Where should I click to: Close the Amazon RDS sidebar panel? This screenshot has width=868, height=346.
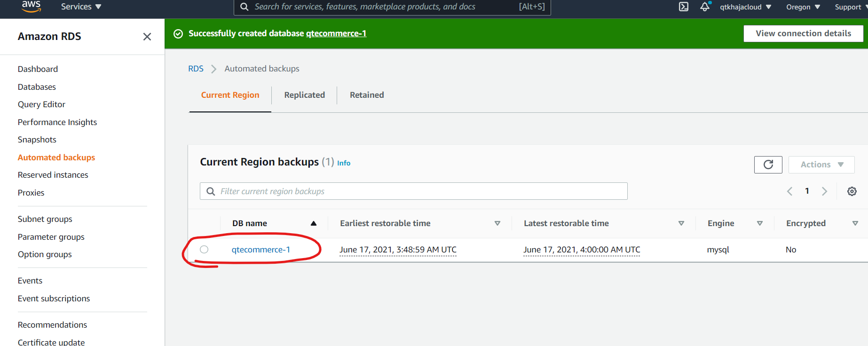click(x=147, y=37)
